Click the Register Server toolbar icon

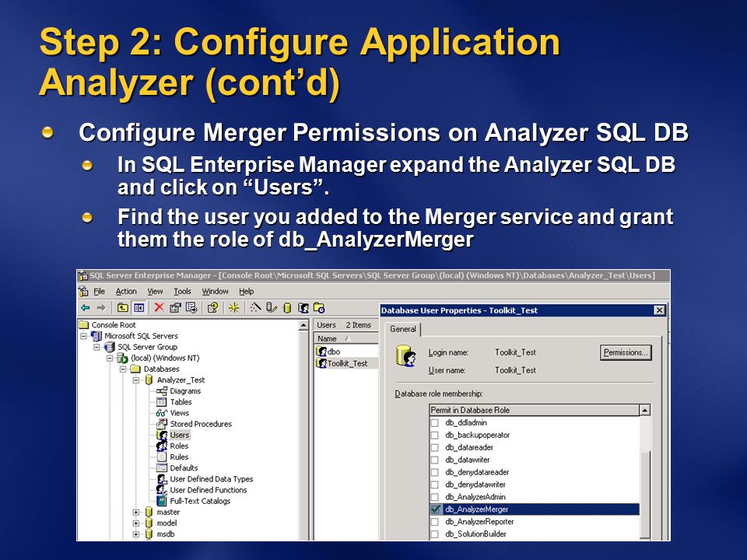coord(271,308)
